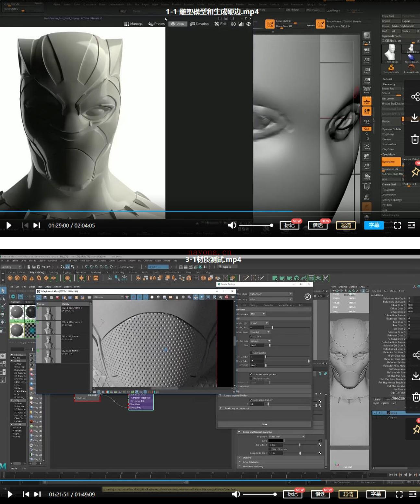Seek on the 1-1 video progress bar
This screenshot has width=420, height=504.
click(x=210, y=211)
